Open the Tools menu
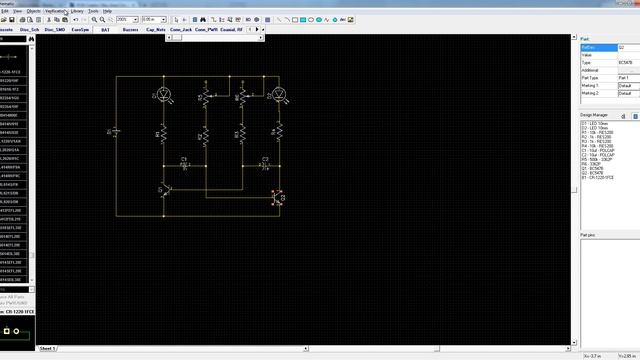 pyautogui.click(x=93, y=11)
